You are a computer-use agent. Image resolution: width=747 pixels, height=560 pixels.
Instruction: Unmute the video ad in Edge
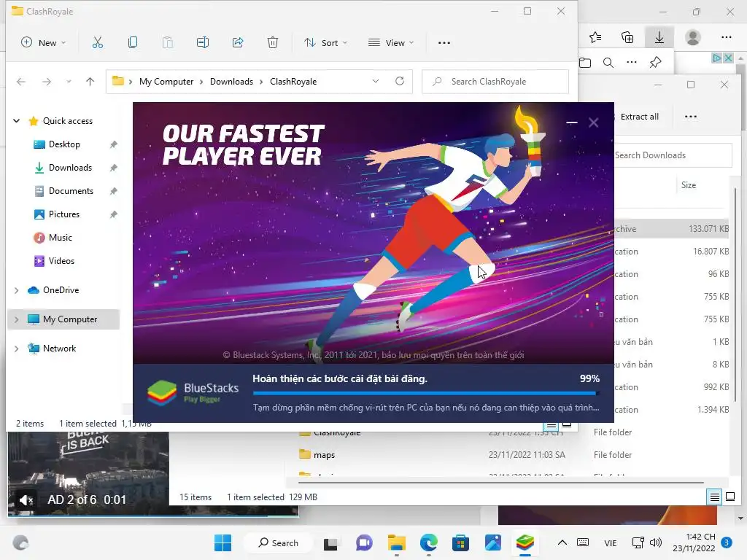pos(26,500)
